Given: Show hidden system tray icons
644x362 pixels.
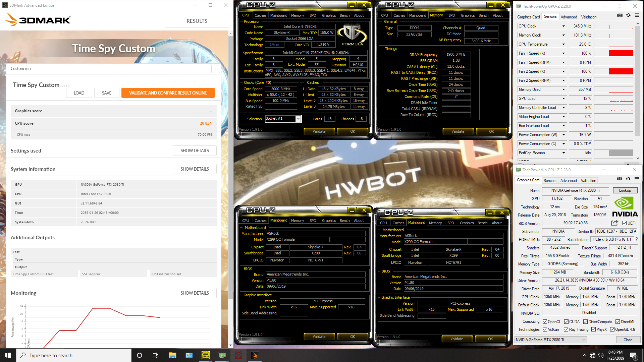Looking at the screenshot, I should coord(585,355).
